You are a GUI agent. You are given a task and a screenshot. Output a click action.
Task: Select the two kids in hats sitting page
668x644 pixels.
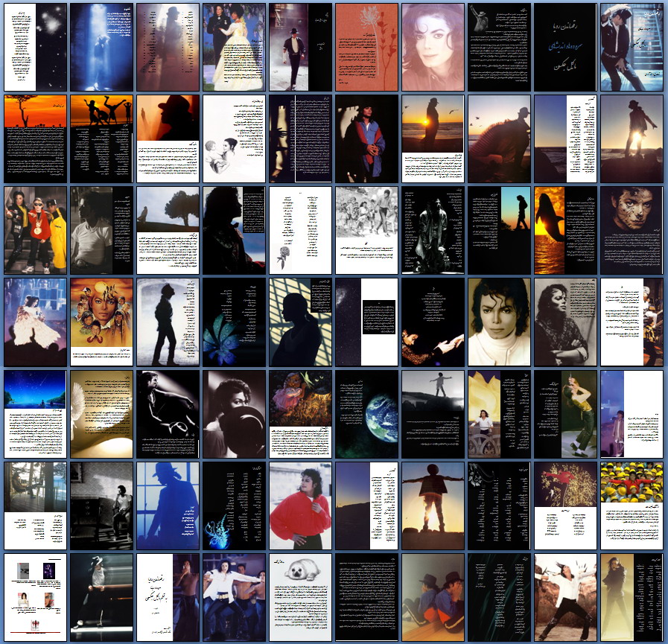(432, 597)
